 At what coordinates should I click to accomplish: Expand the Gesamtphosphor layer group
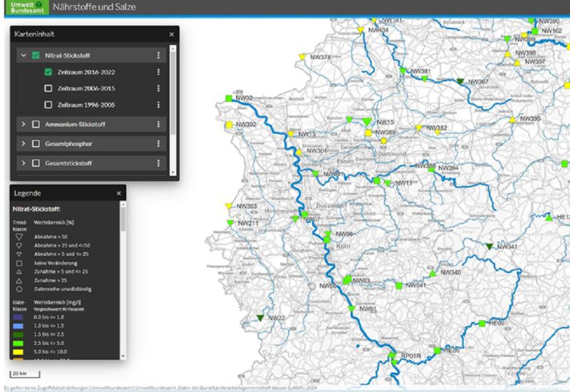click(24, 144)
